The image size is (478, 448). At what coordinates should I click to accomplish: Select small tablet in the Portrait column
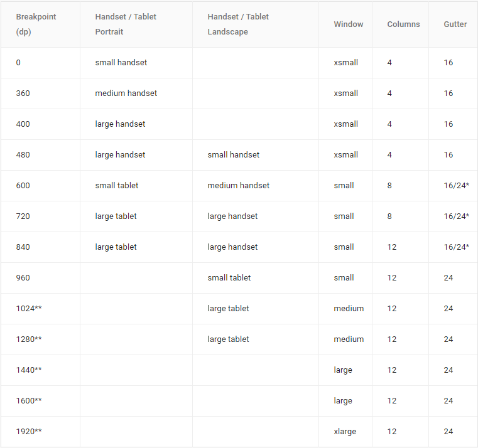(x=117, y=186)
